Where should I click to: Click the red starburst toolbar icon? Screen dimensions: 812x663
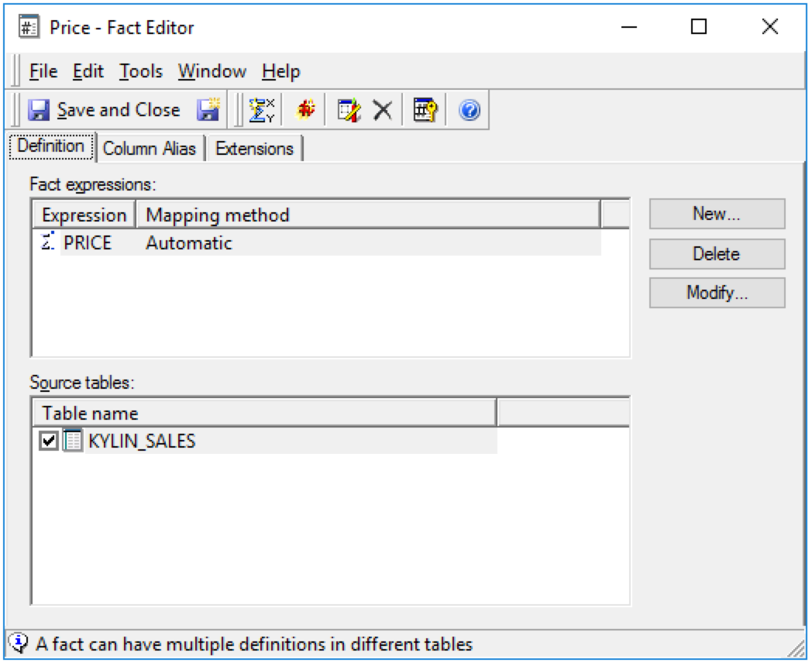tap(306, 111)
